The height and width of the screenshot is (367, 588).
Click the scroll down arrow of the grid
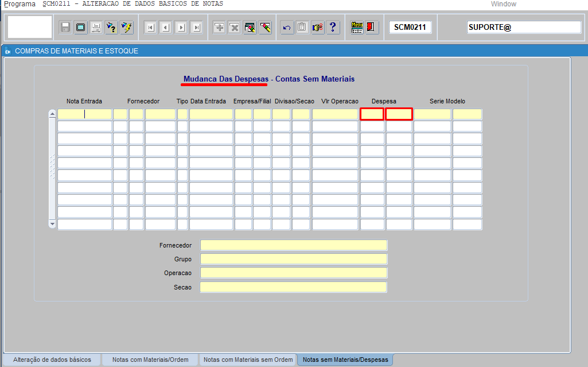(x=53, y=224)
